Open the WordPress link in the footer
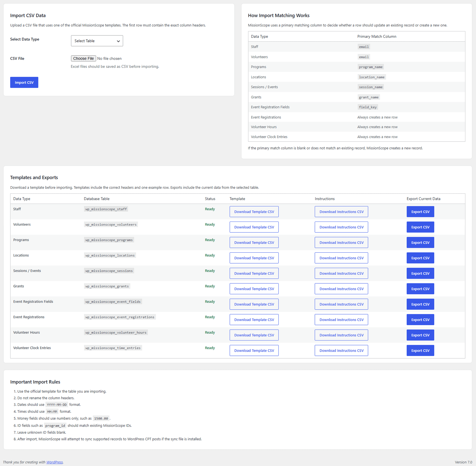 coord(55,462)
